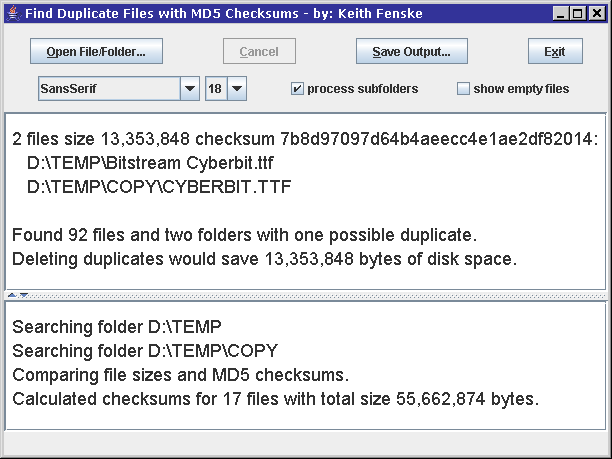Click the line 'D:\TEMP\COPY\CYBERBIT.TTF'

click(x=159, y=187)
